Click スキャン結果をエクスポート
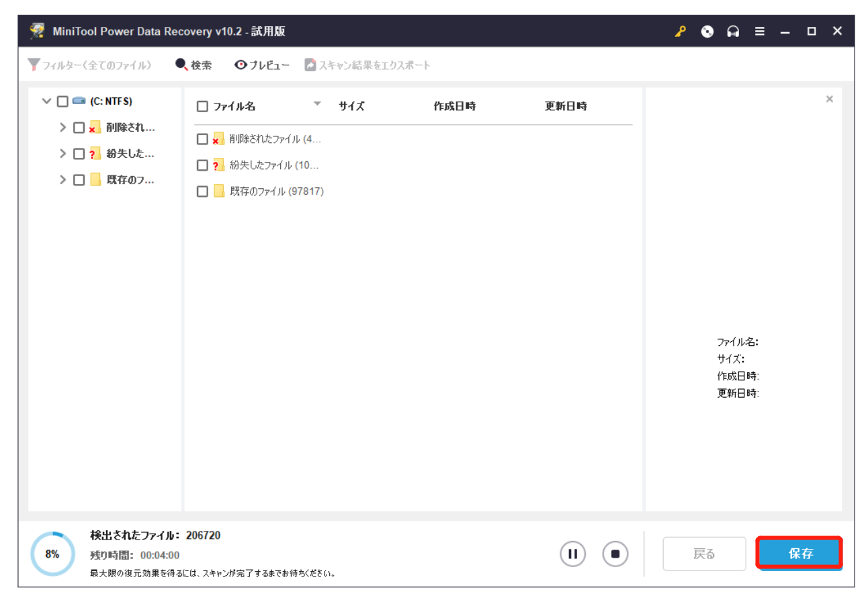 [367, 65]
